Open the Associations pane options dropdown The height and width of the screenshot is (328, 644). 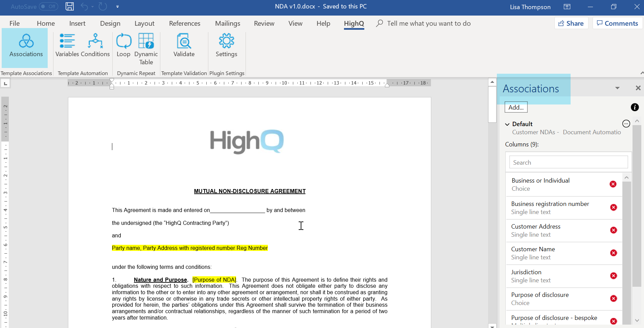pyautogui.click(x=617, y=88)
